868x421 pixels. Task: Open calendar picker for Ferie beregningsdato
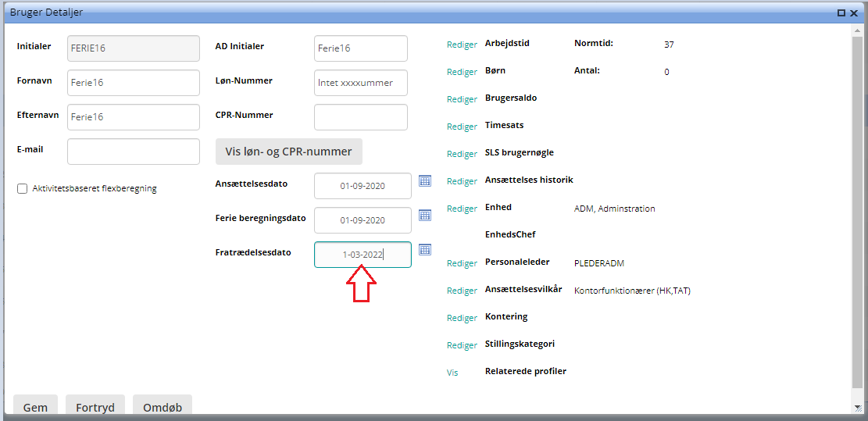coord(425,215)
